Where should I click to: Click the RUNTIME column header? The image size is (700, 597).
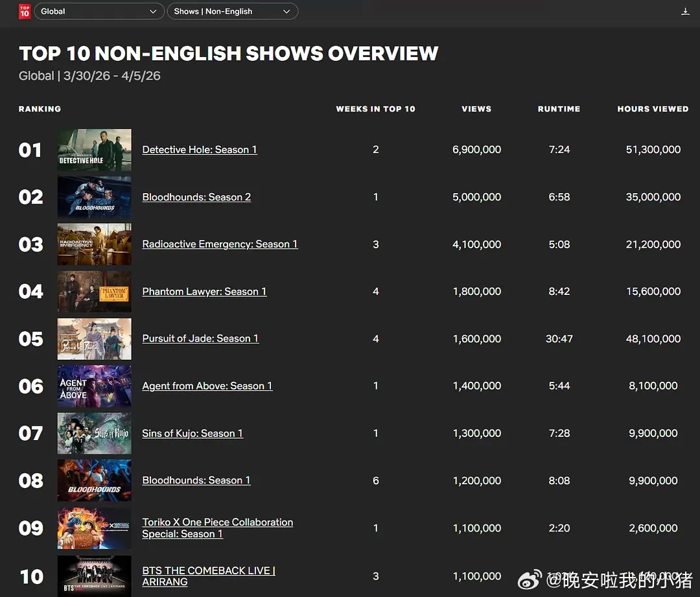[x=559, y=109]
